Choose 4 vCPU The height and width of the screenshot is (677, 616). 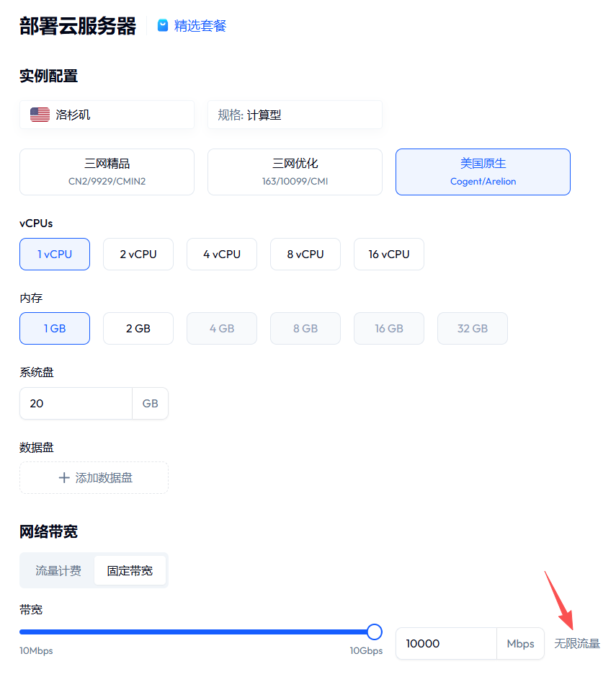point(222,255)
